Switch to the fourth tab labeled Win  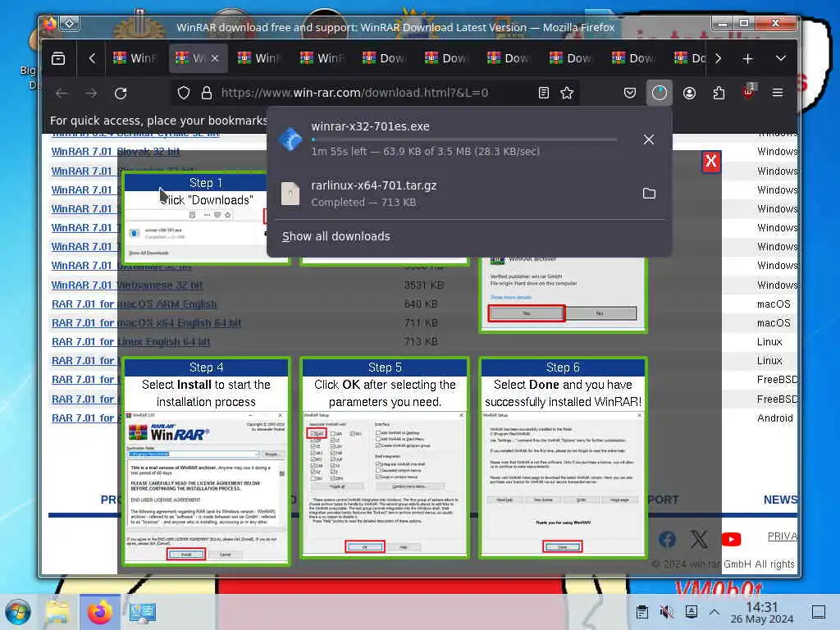(x=322, y=58)
